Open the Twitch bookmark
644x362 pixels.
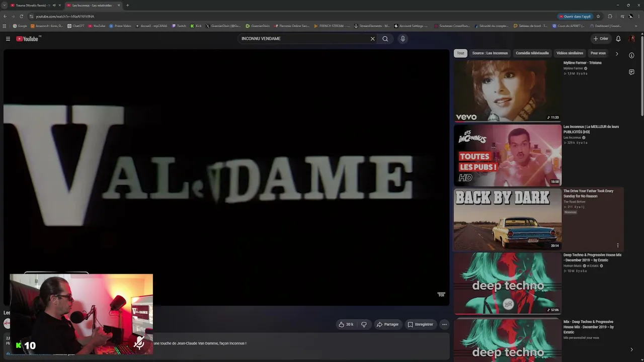coord(179,26)
